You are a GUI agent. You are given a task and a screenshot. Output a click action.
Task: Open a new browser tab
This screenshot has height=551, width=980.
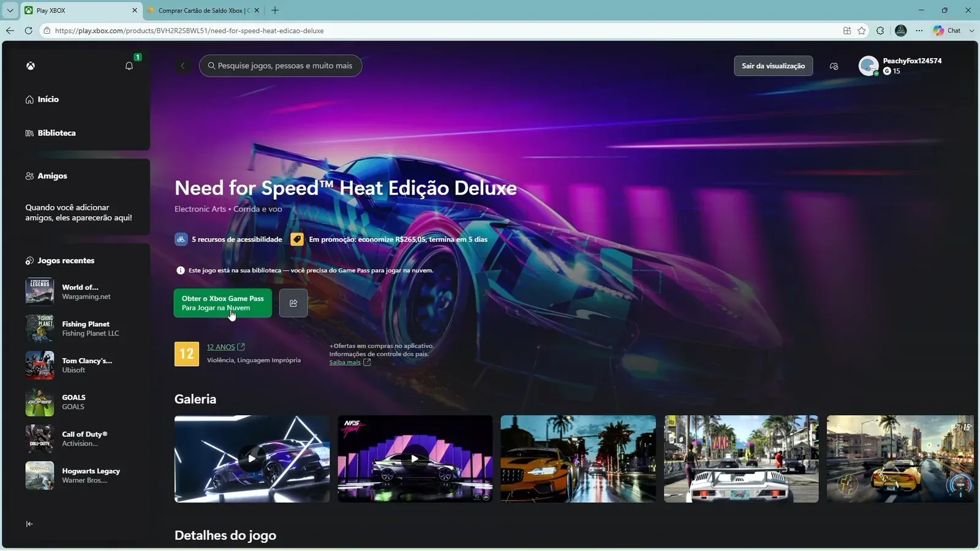tap(275, 10)
